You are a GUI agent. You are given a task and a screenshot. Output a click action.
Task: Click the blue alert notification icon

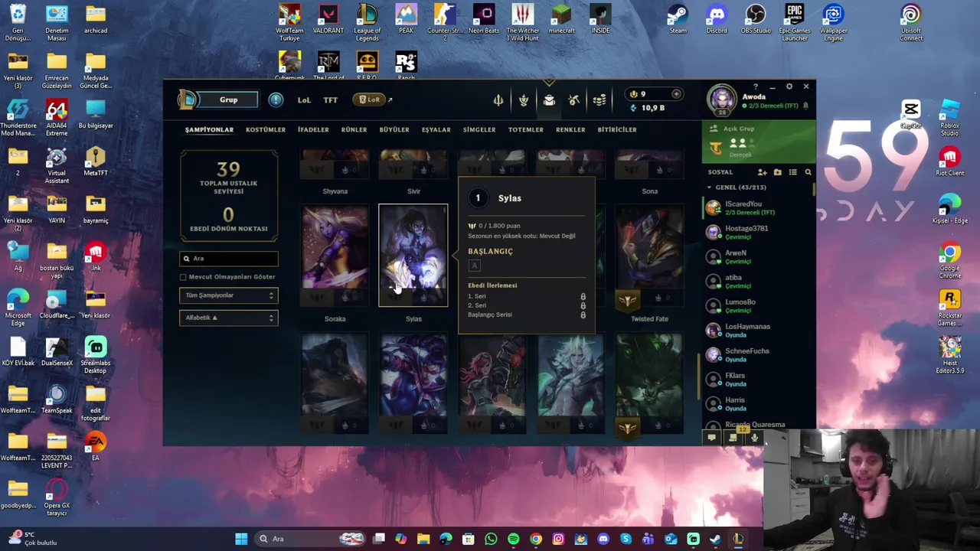click(276, 99)
